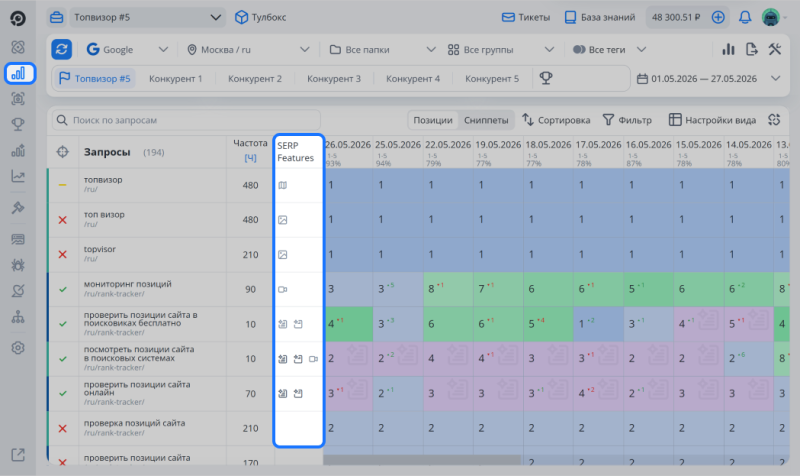Click the map icon in топвизор row
The width and height of the screenshot is (800, 476).
283,185
